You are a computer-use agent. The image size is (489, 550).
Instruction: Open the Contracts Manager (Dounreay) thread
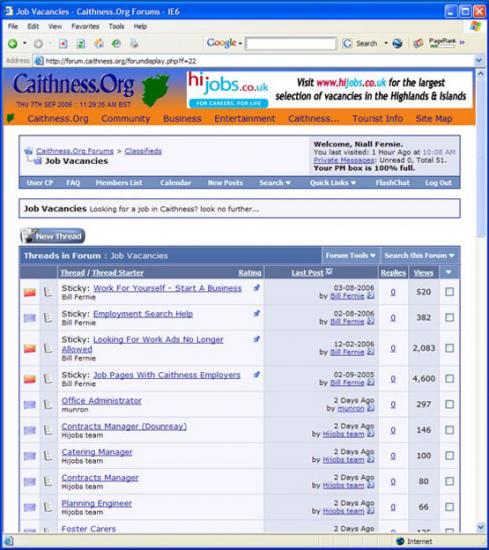coord(124,427)
